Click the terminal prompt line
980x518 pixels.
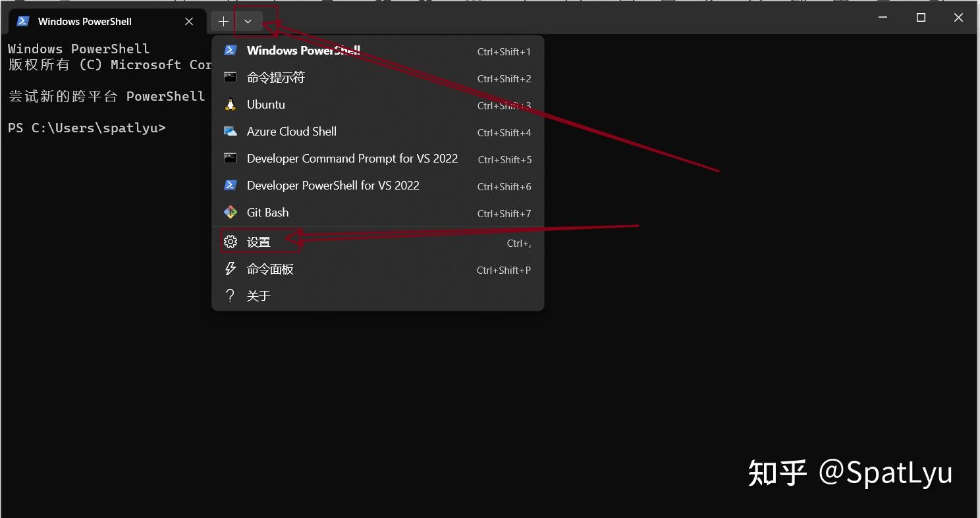coord(86,128)
